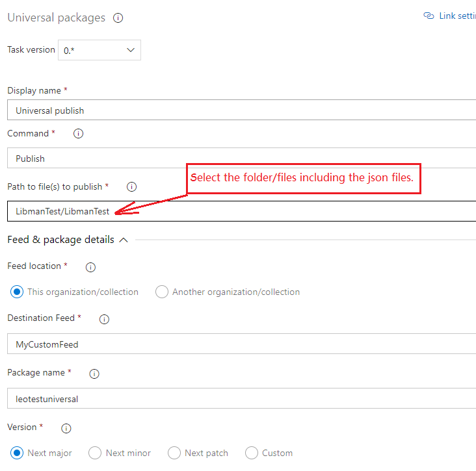Click the Destination Feed info icon
Viewport: 476px width, 471px height.
[104, 319]
